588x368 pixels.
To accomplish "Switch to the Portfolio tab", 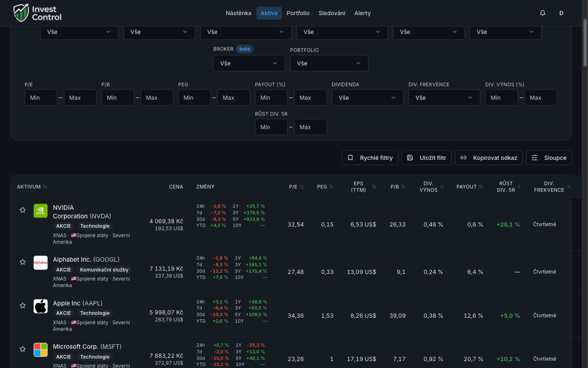I will coord(298,13).
